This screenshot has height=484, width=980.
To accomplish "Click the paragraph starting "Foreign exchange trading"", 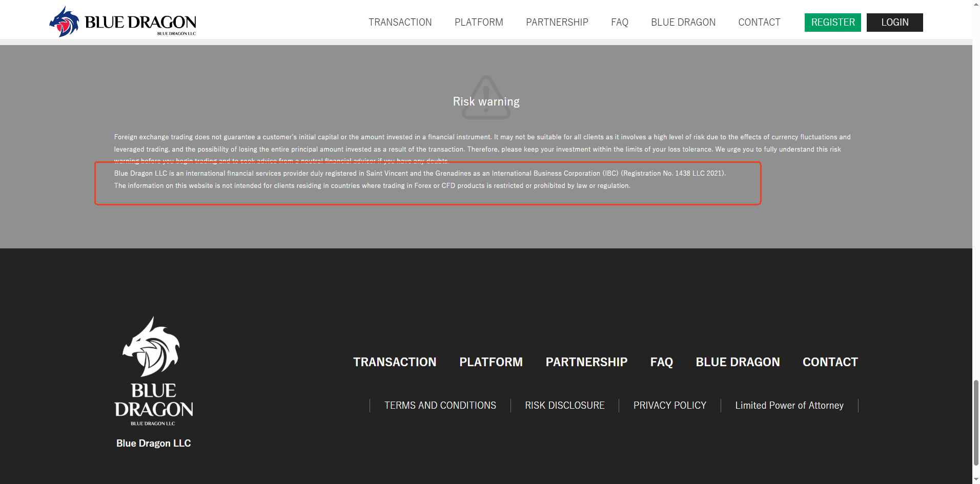I will [482, 149].
